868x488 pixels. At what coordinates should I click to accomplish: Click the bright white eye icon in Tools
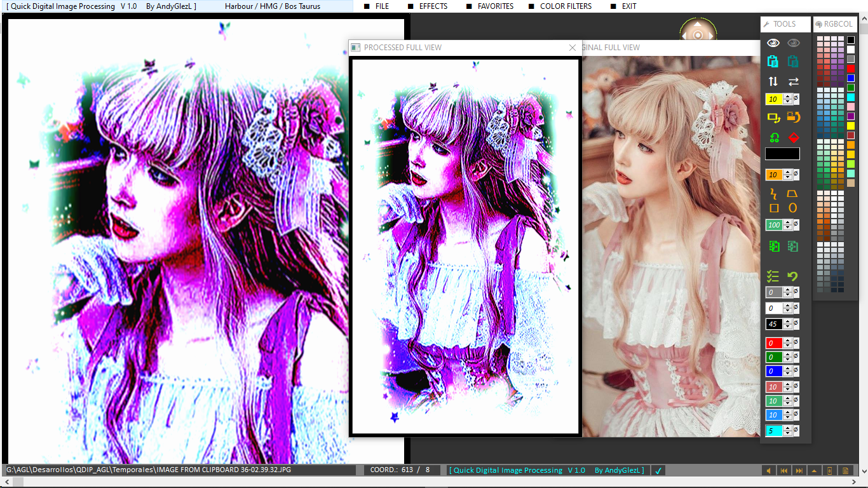pyautogui.click(x=773, y=43)
